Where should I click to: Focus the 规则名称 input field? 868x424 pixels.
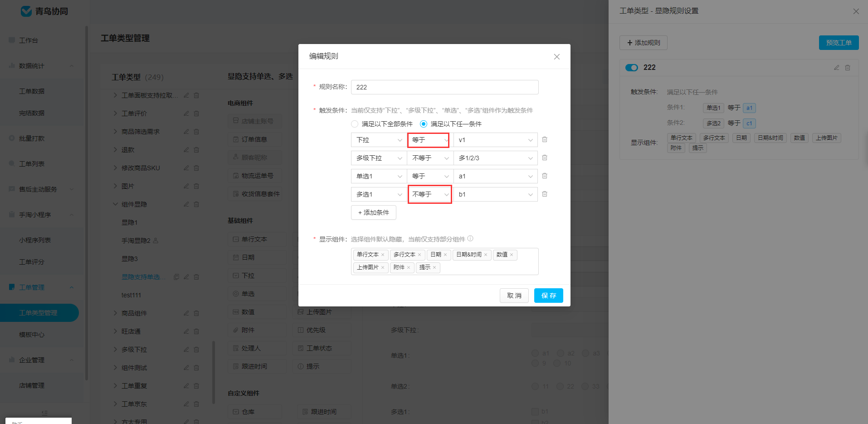[x=445, y=87]
